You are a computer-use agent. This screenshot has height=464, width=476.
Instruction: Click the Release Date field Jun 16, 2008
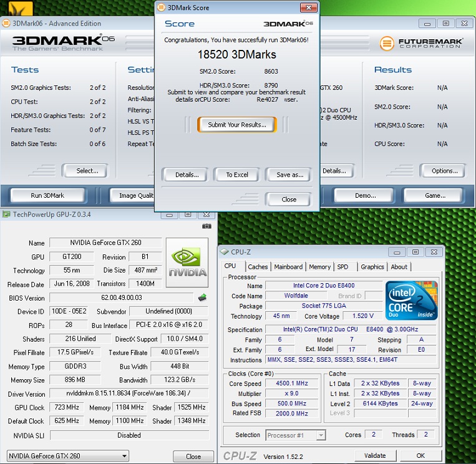[72, 283]
